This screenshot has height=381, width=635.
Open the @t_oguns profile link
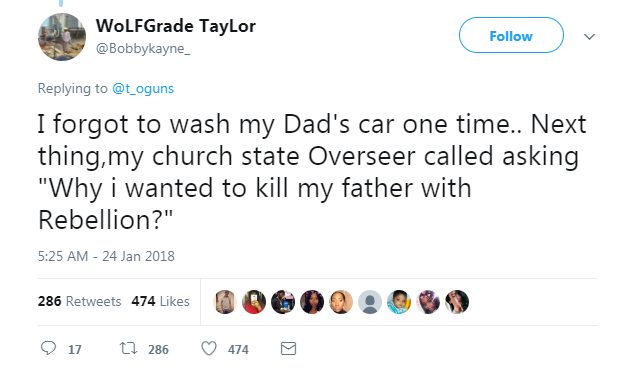(143, 89)
